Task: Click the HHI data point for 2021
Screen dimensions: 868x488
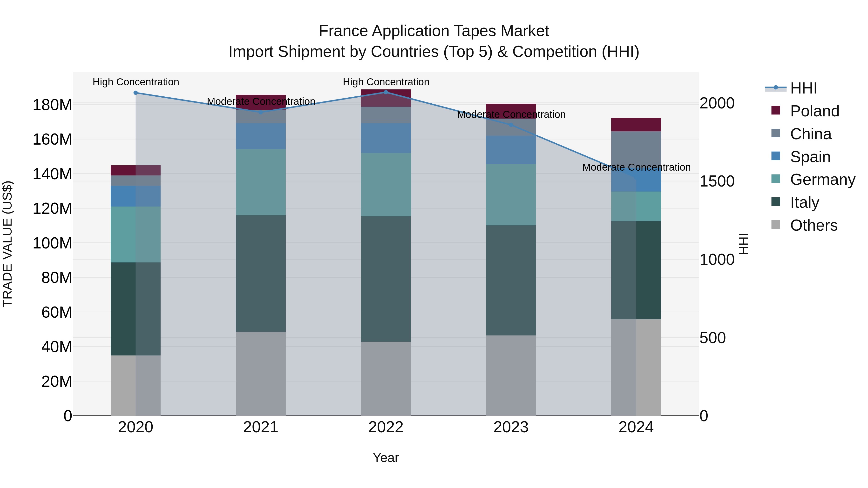Action: click(x=261, y=112)
